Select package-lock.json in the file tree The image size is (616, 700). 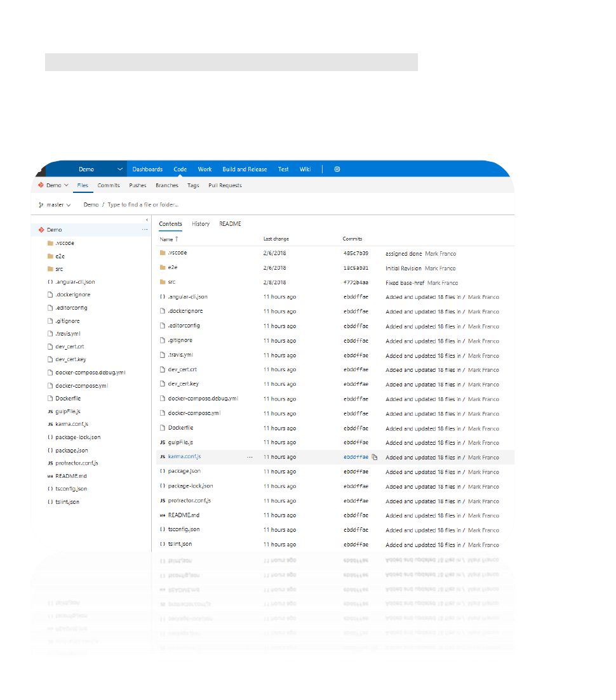click(77, 437)
